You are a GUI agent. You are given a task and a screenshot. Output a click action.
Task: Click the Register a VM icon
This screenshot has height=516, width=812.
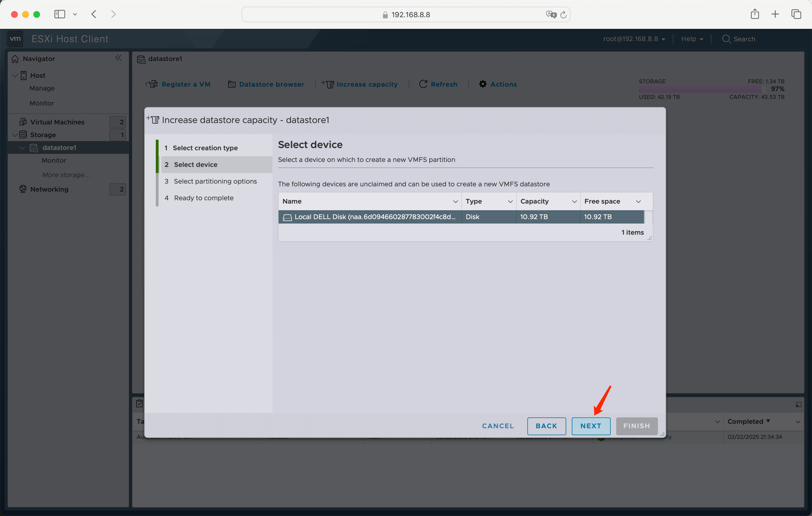(x=151, y=84)
